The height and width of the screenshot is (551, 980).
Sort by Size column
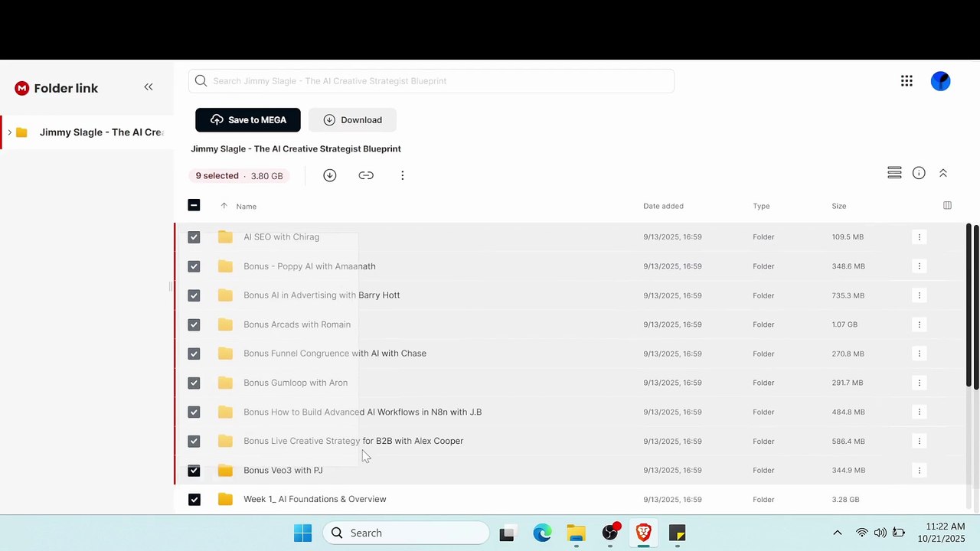coord(839,206)
